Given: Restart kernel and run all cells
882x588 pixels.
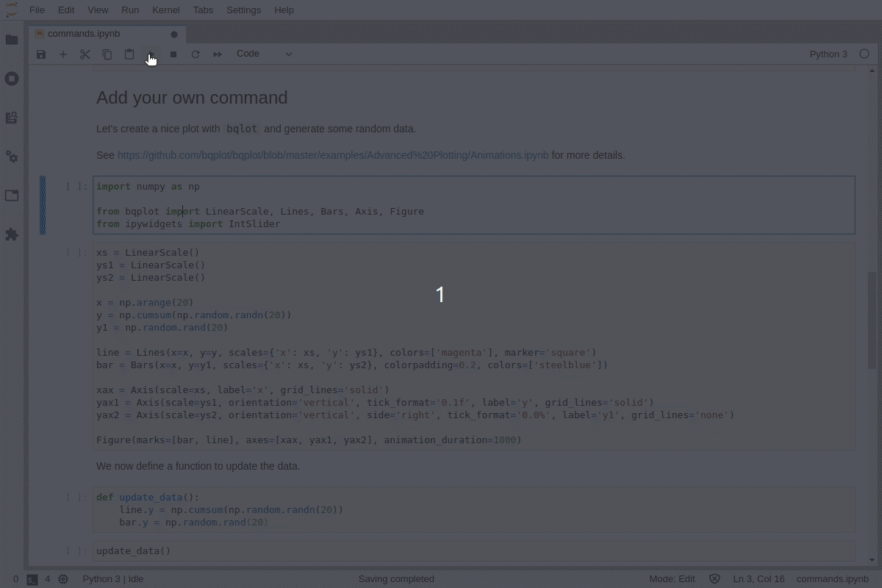Looking at the screenshot, I should (x=218, y=54).
